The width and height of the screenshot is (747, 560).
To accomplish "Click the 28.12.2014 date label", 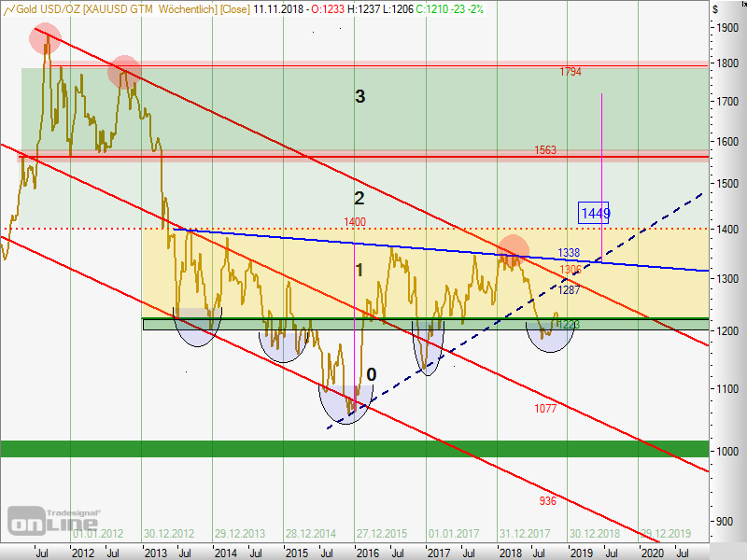I will [311, 533].
